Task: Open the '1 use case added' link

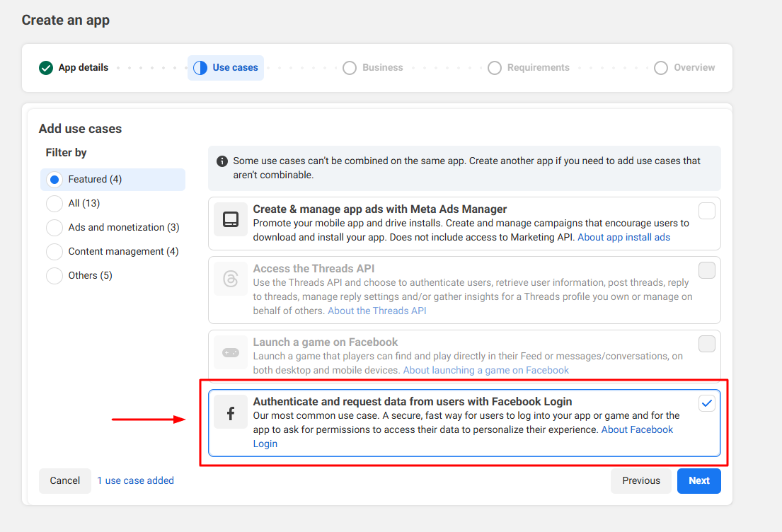Action: coord(136,480)
